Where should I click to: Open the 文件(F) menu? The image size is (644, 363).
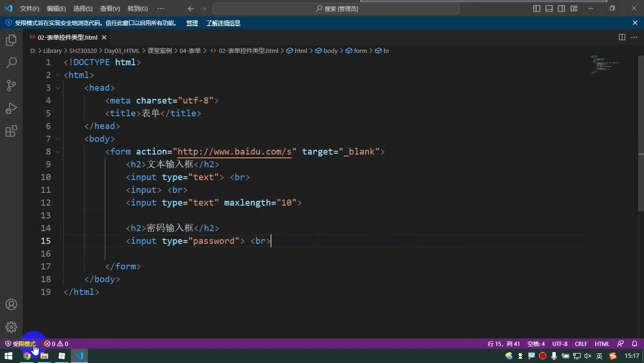point(30,9)
